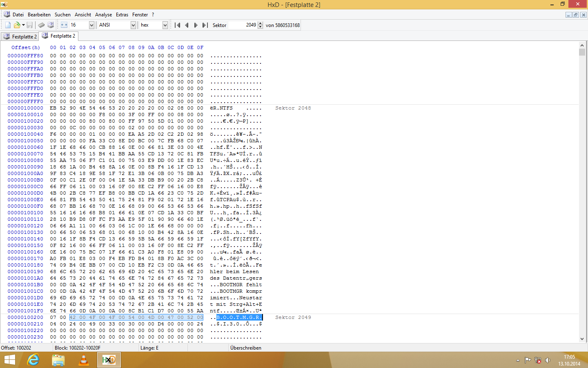The height and width of the screenshot is (368, 588).
Task: Go to the next sector
Action: pyautogui.click(x=196, y=25)
